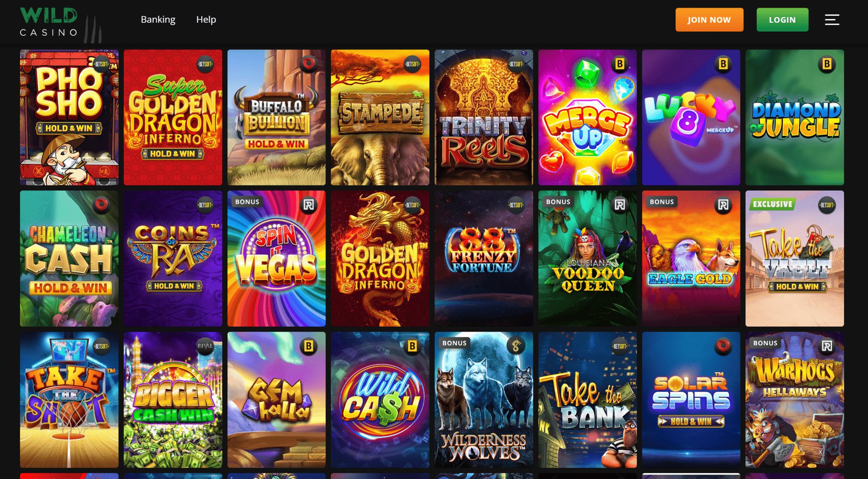Screen dimensions: 868x479
Task: Click the green LOGIN button
Action: click(783, 20)
